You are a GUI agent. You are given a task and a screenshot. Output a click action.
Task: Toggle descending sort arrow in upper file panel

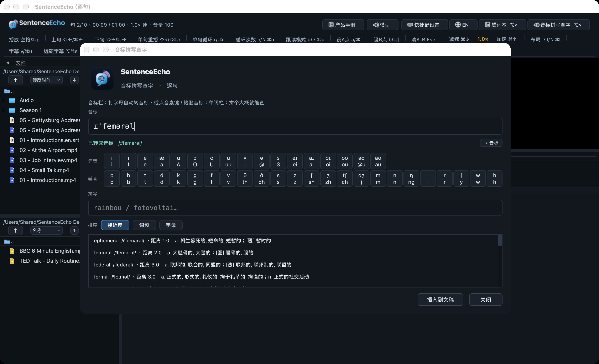(74, 80)
